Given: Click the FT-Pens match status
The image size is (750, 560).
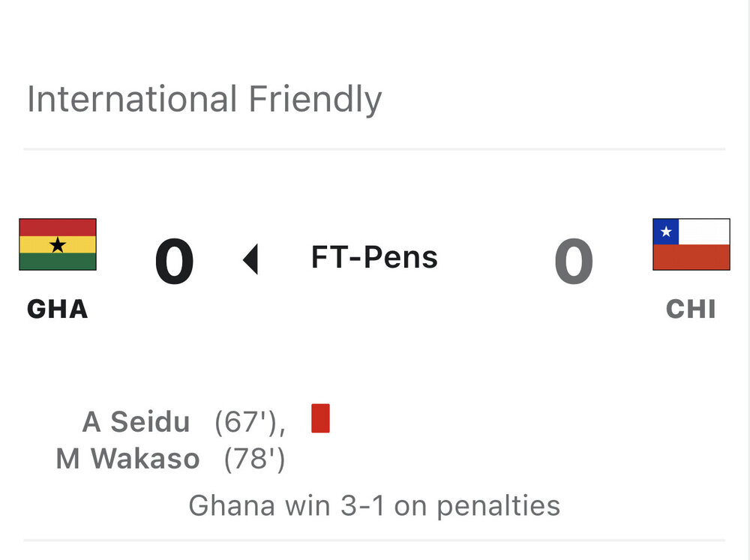Looking at the screenshot, I should (374, 258).
